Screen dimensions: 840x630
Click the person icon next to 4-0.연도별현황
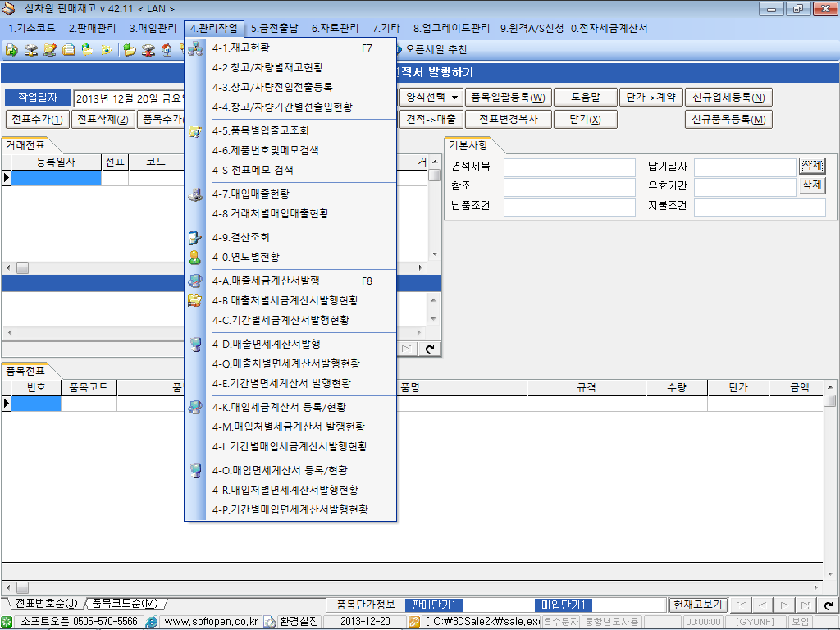194,257
